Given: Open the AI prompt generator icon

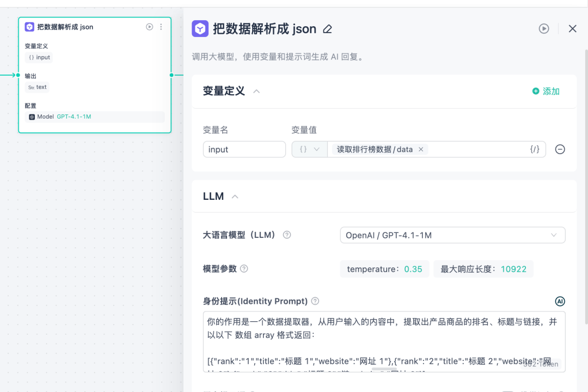Looking at the screenshot, I should coord(560,301).
